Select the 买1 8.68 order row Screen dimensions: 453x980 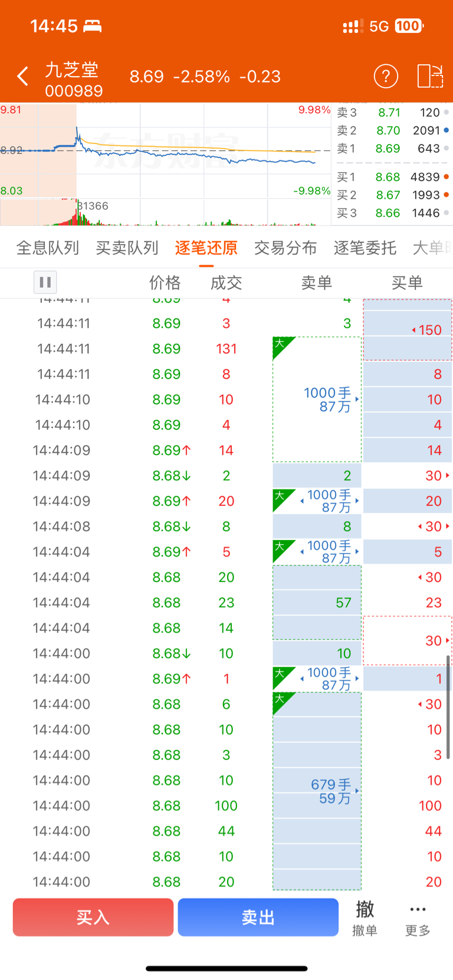[393, 177]
